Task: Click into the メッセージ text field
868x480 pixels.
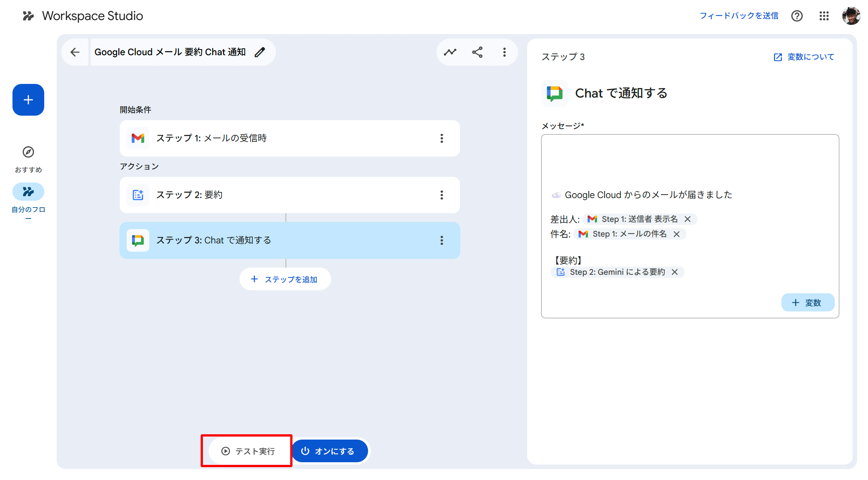Action: click(690, 226)
